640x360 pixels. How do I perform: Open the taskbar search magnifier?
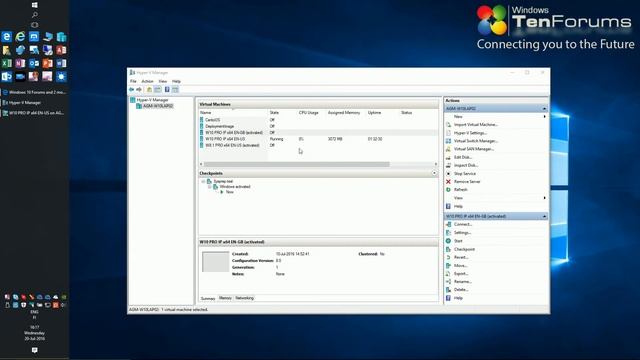pos(35,15)
